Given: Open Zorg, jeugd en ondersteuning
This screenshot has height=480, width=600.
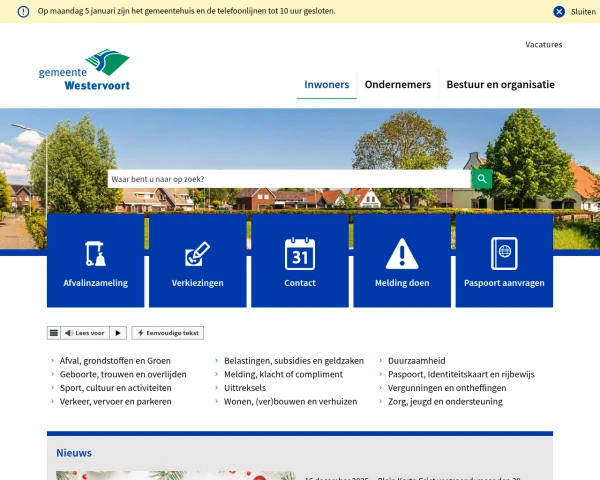Looking at the screenshot, I should click(445, 402).
